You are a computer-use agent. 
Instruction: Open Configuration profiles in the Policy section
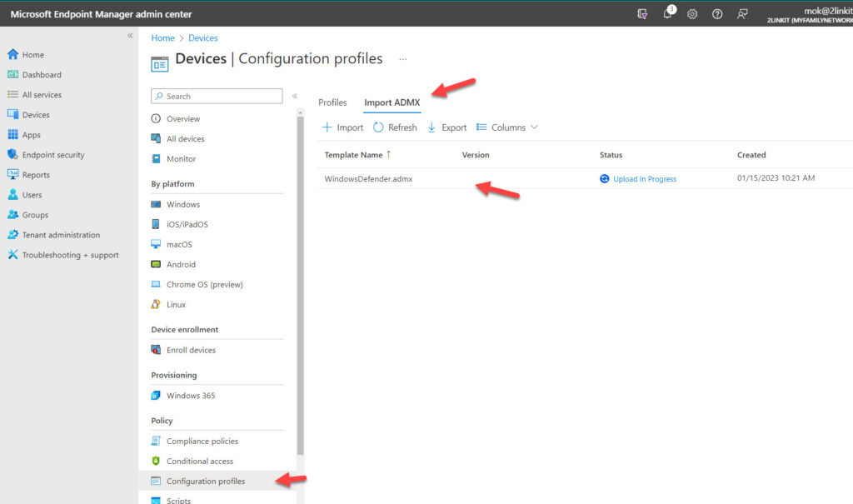[x=217, y=482]
